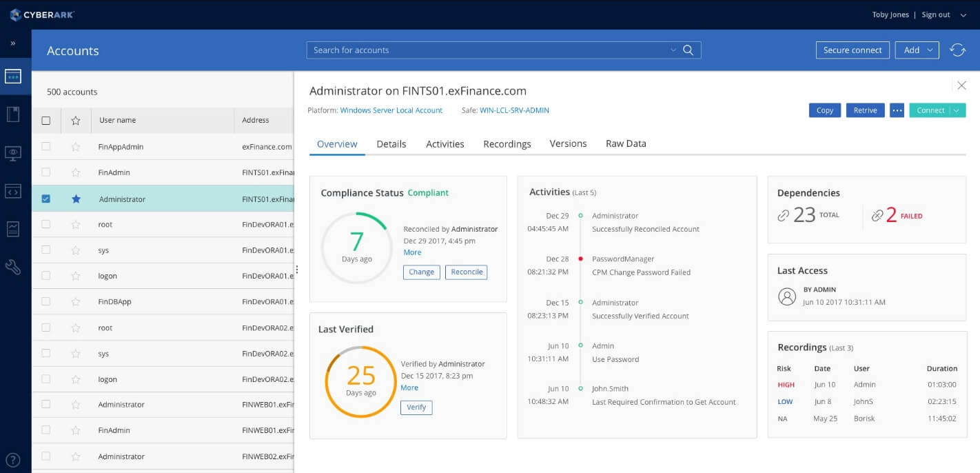Screen dimensions: 980x473
Task: Open the monitoring eye sidebar icon
Action: [x=13, y=154]
